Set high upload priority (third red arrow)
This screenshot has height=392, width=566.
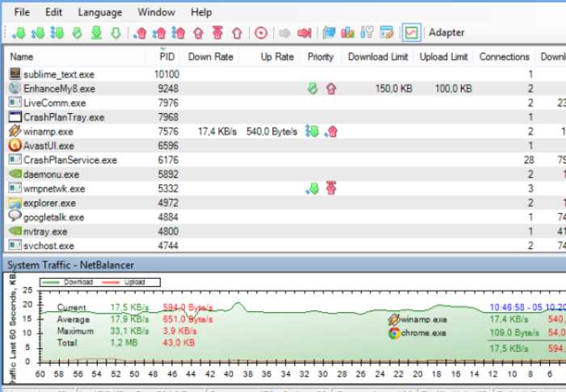click(x=179, y=33)
